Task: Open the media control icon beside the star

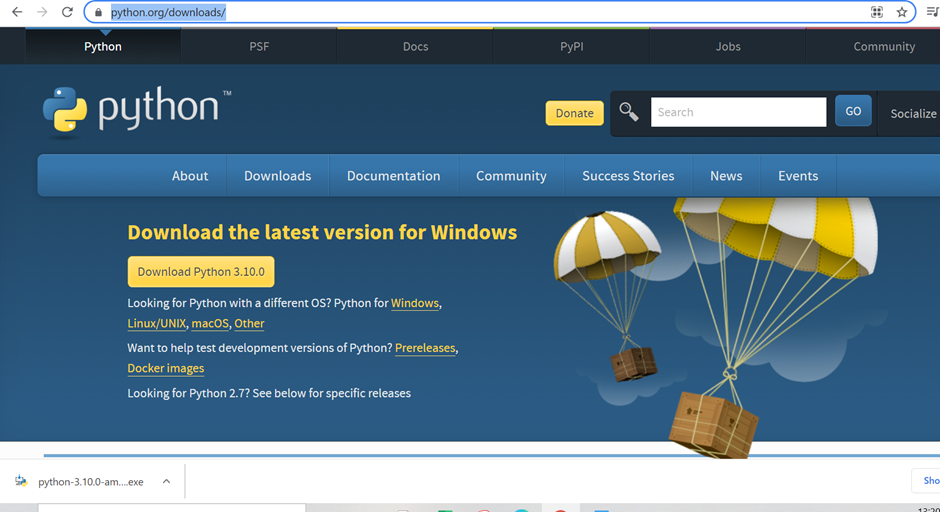Action: pyautogui.click(x=933, y=12)
